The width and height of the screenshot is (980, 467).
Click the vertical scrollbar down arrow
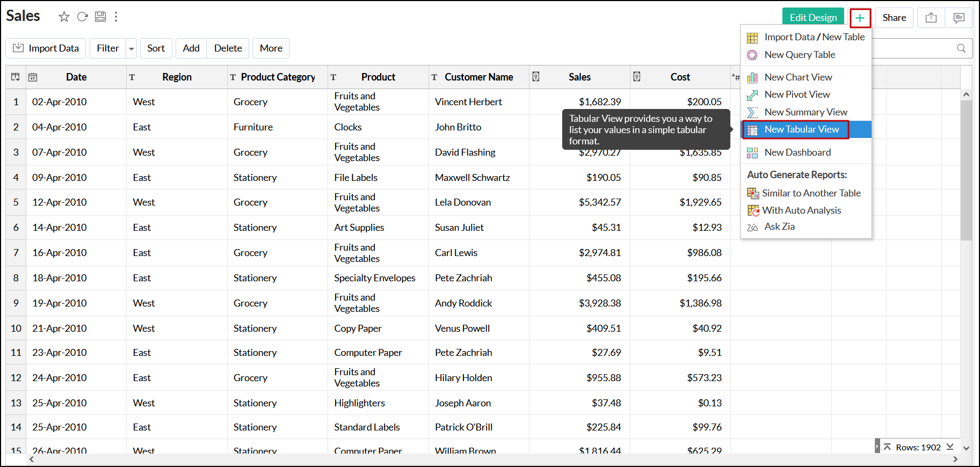tap(966, 448)
